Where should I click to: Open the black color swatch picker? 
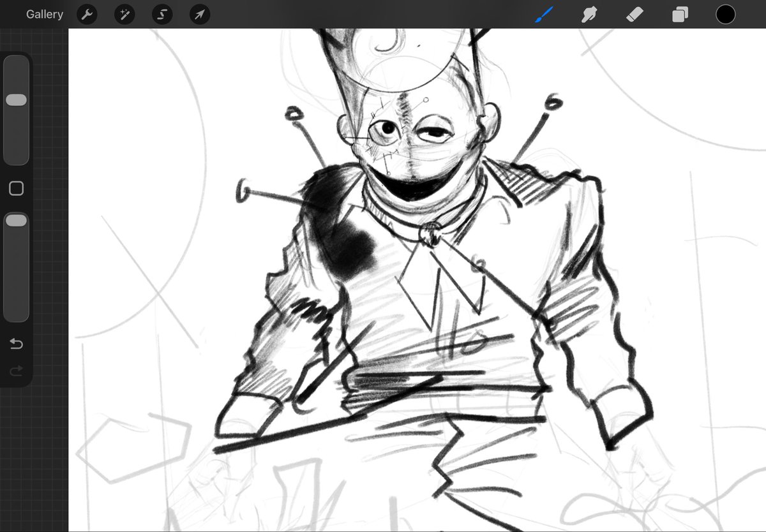[x=725, y=14]
